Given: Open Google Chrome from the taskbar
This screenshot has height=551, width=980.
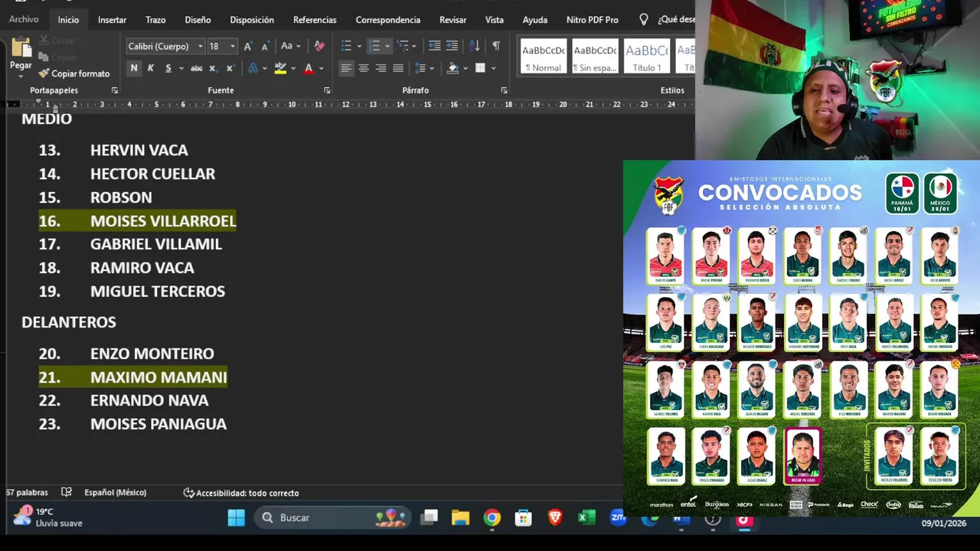Looking at the screenshot, I should pyautogui.click(x=492, y=518).
